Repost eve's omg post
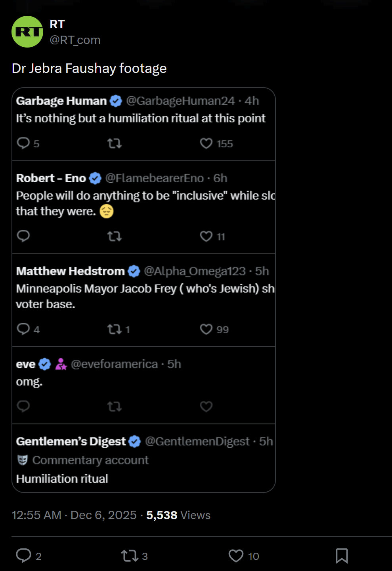 pyautogui.click(x=115, y=406)
